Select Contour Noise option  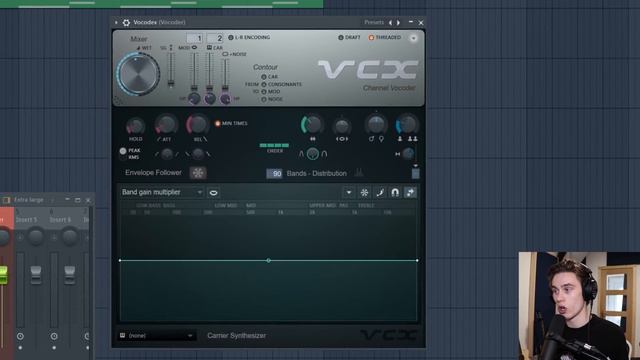[x=272, y=99]
